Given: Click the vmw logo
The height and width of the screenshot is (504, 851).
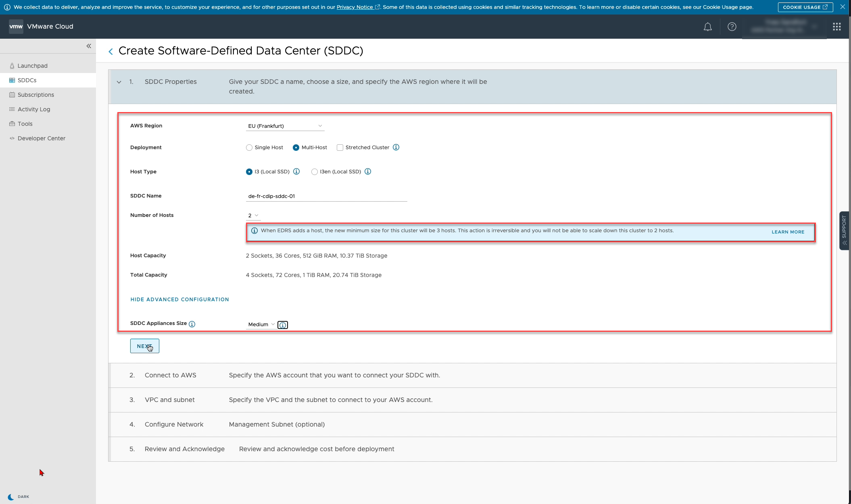Looking at the screenshot, I should click(x=16, y=27).
